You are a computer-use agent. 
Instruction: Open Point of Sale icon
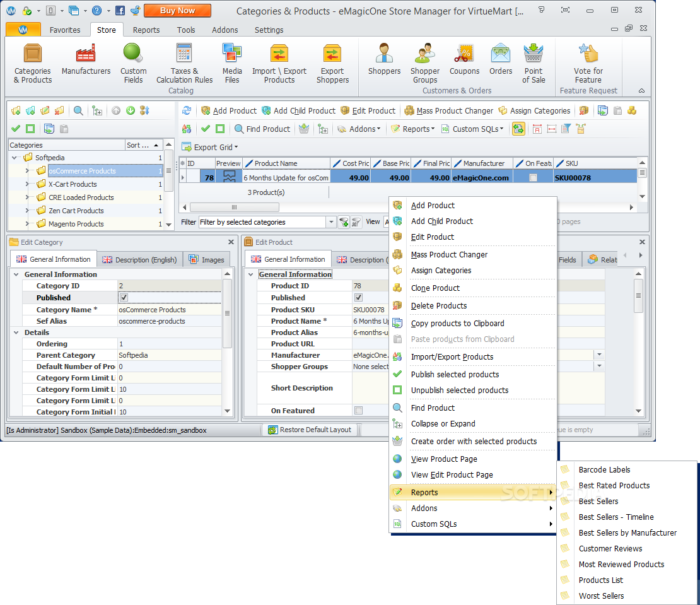click(534, 64)
